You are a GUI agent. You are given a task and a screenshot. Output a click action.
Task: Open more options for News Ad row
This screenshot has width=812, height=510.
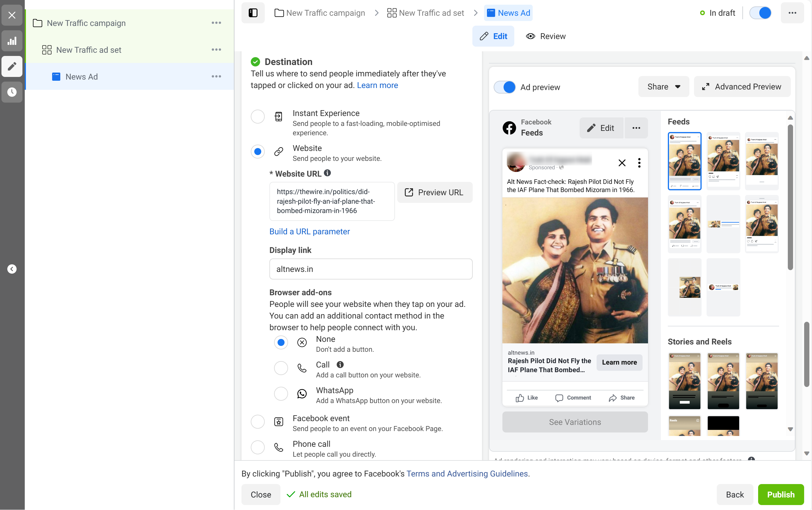(x=216, y=77)
